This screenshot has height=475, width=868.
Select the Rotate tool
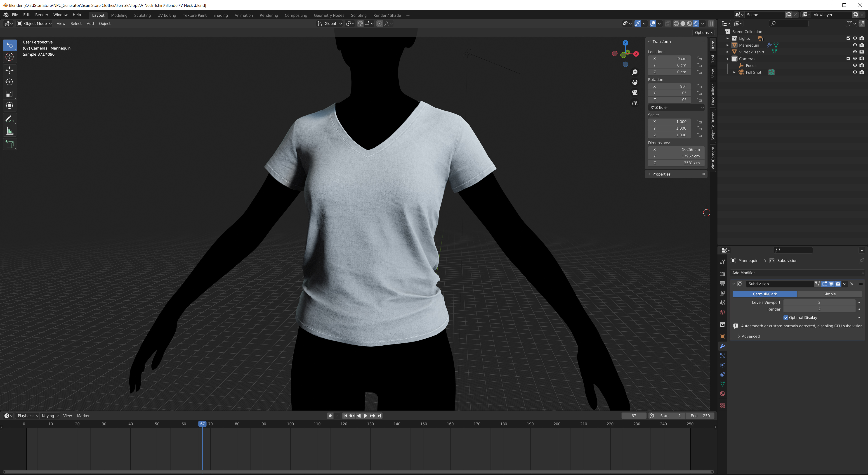(x=9, y=82)
